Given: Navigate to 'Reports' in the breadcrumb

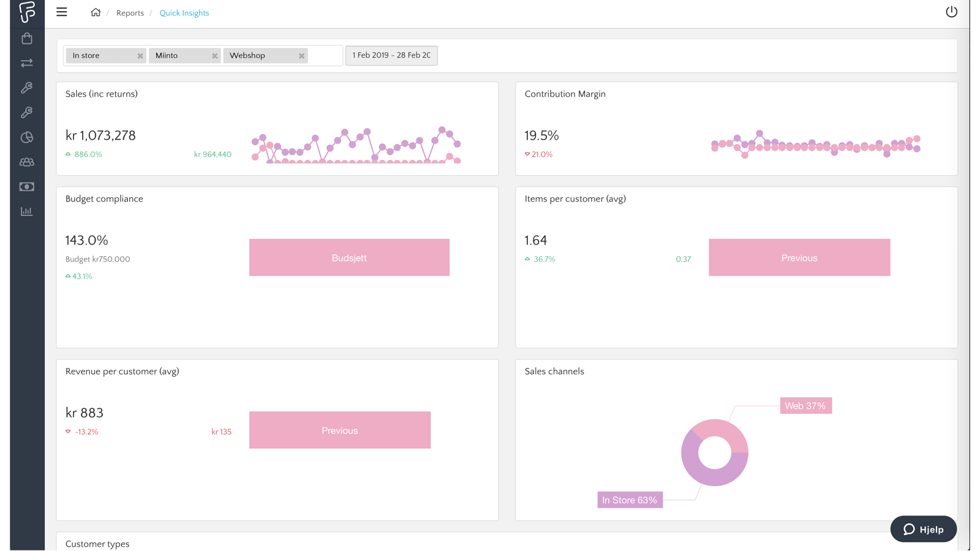Looking at the screenshot, I should (x=130, y=12).
